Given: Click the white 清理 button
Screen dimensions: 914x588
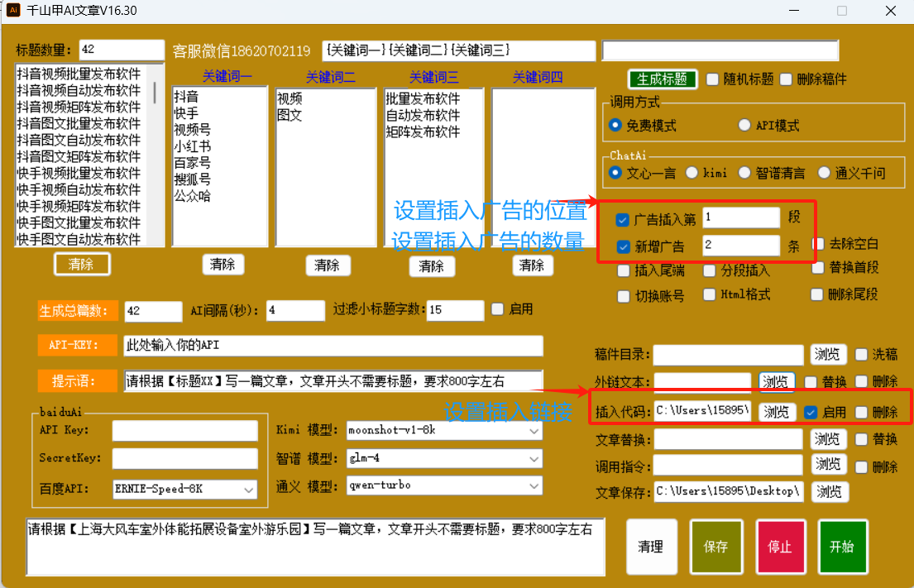Looking at the screenshot, I should point(651,547).
